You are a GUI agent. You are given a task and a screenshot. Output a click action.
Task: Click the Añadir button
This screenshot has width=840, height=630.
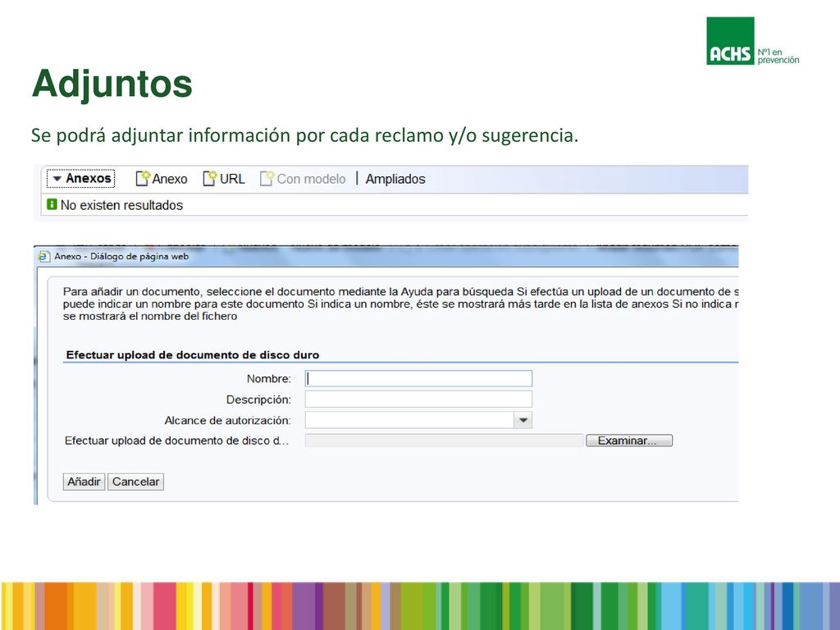[x=84, y=482]
